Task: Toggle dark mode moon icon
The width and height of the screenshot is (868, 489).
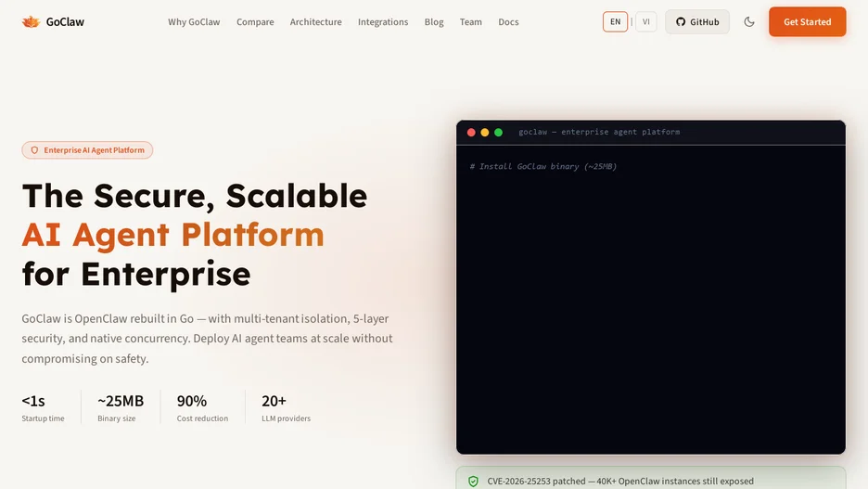Action: [x=749, y=21]
